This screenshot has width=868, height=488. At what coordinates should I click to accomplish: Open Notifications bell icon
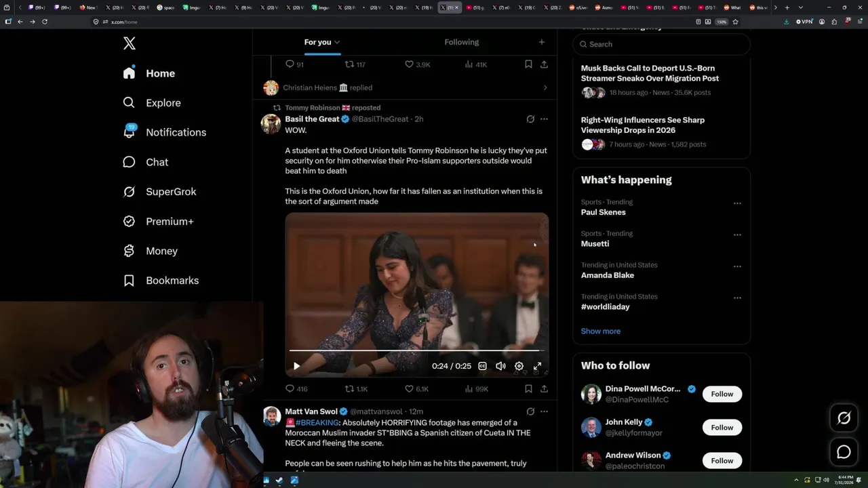pos(129,132)
